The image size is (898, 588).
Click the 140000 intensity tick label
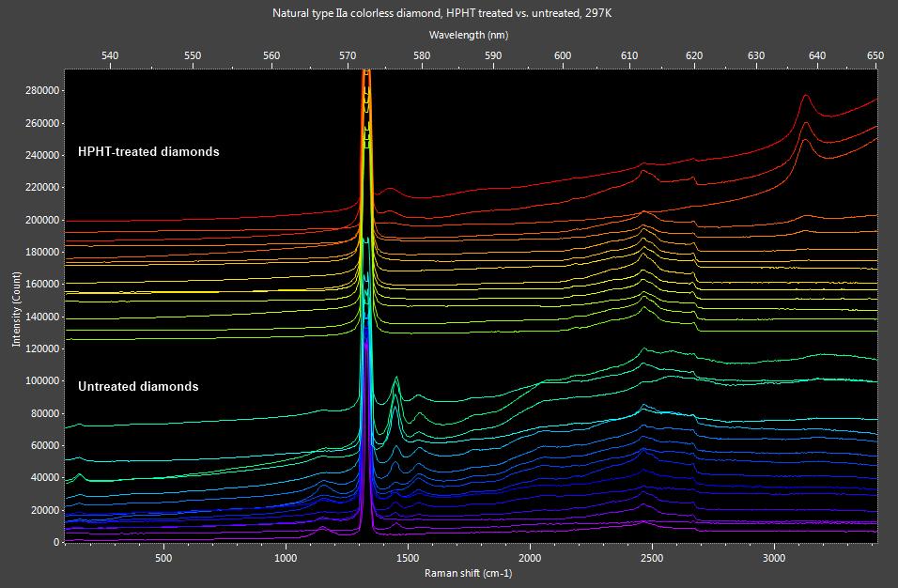coord(42,317)
